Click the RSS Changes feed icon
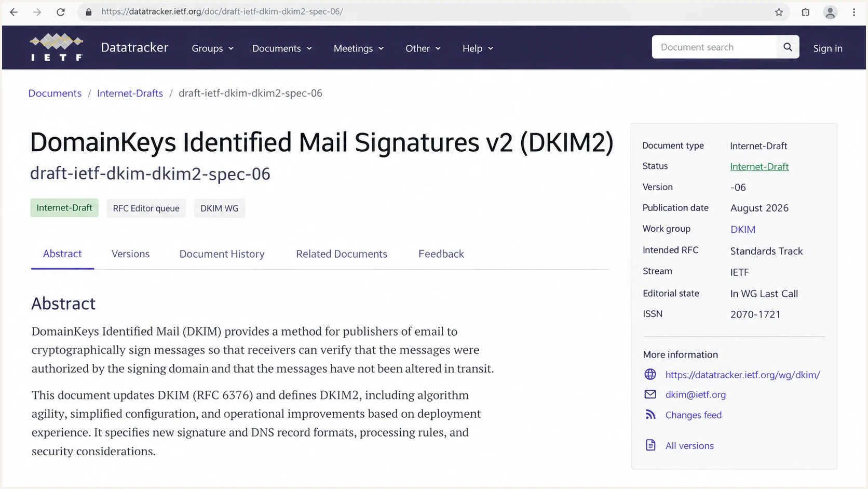868x489 pixels. pyautogui.click(x=650, y=414)
